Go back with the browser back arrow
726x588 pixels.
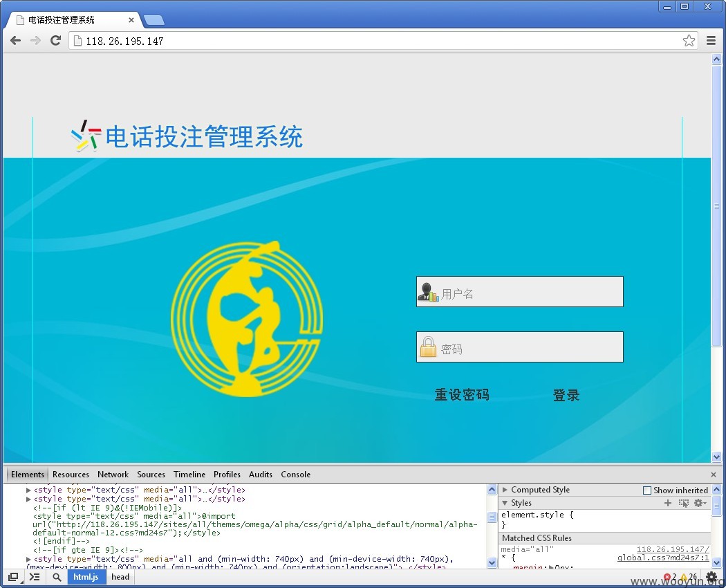coord(15,41)
